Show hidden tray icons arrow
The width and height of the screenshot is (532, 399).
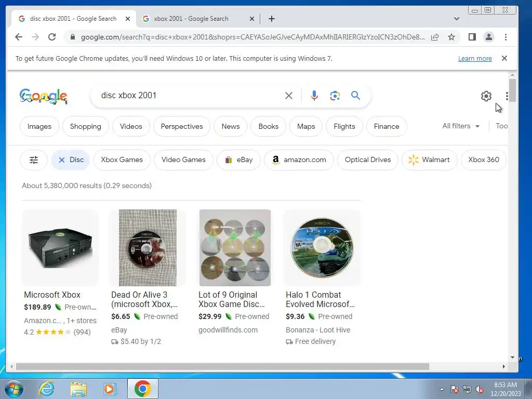point(442,389)
